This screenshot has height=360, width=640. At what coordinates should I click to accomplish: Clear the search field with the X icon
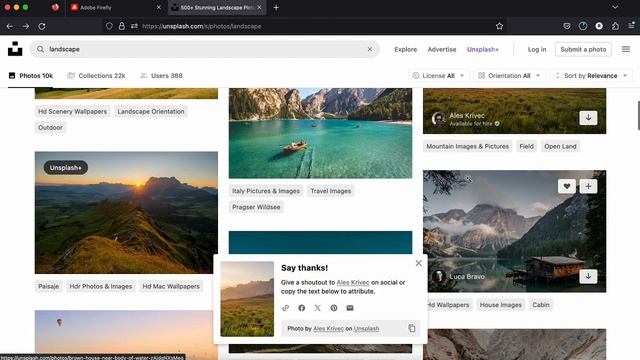coord(370,49)
